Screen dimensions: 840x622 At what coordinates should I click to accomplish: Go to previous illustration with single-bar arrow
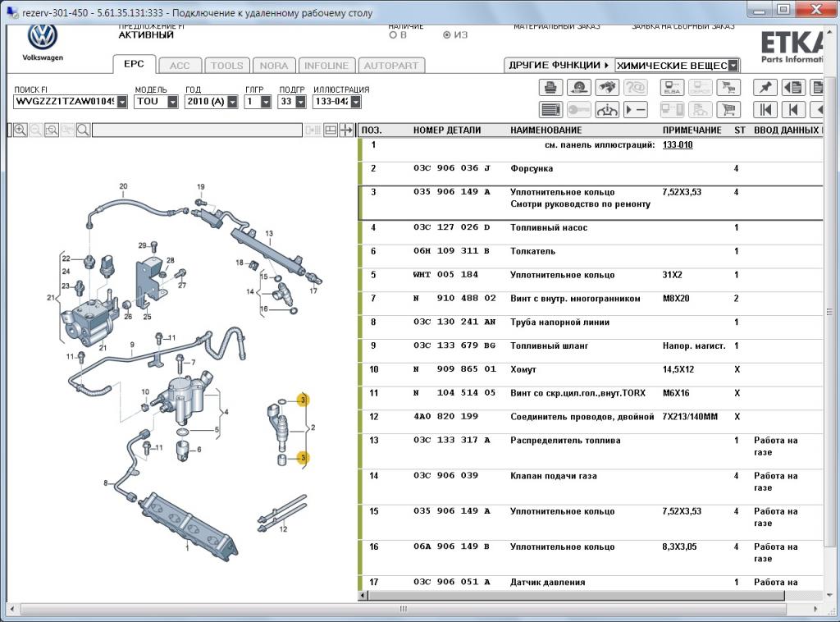click(x=793, y=110)
